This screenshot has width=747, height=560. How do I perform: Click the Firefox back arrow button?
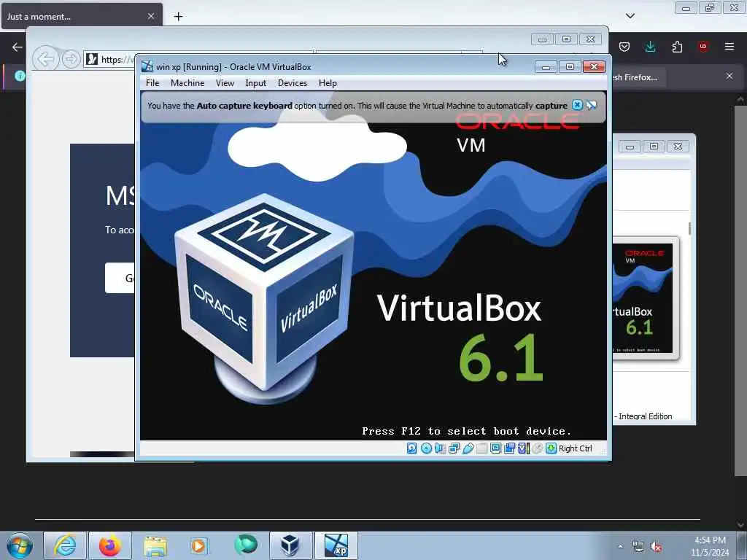click(18, 47)
